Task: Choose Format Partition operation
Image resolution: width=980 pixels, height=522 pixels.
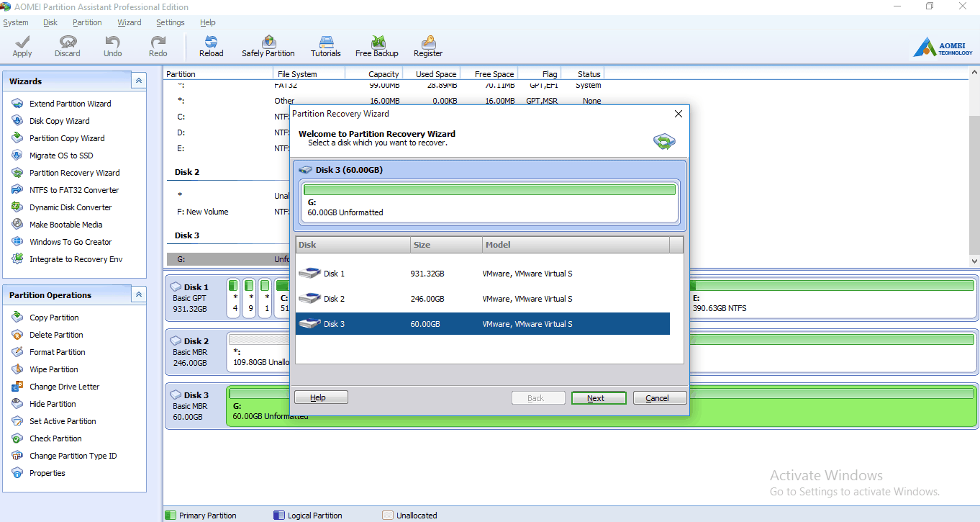Action: (57, 352)
